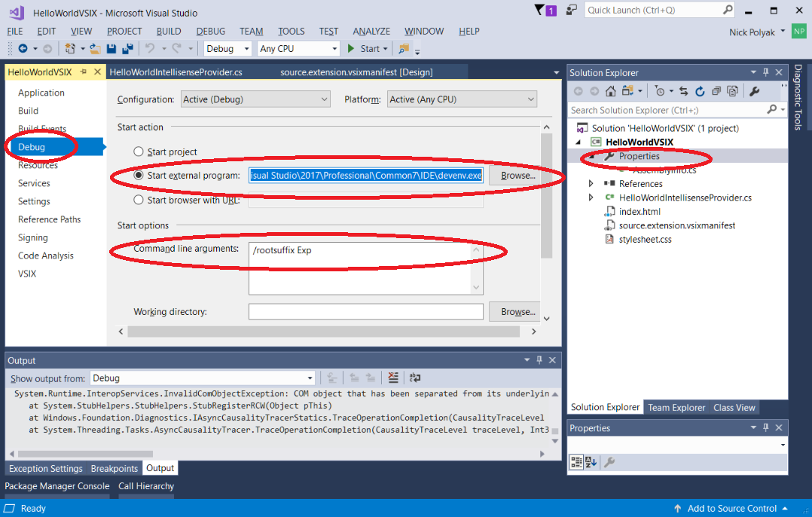Click the Find in Files toolbar icon
Image resolution: width=812 pixels, height=517 pixels.
[404, 48]
